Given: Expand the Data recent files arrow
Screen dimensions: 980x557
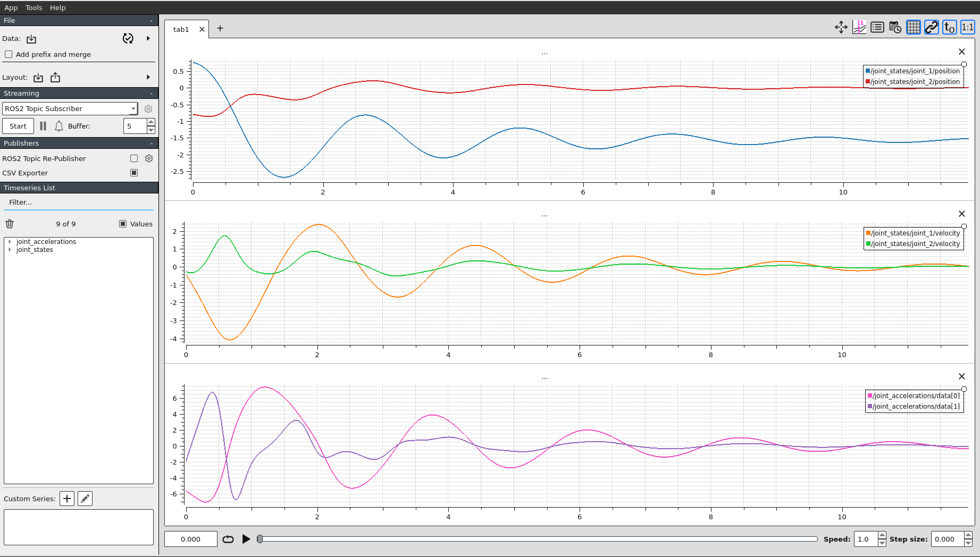Looking at the screenshot, I should (148, 38).
